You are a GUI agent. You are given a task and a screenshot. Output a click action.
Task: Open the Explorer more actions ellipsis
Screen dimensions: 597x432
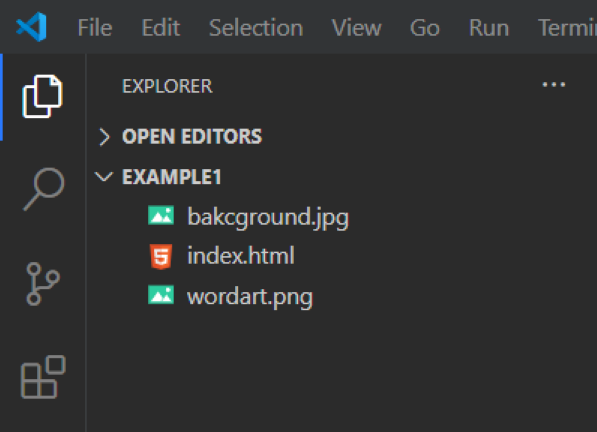[554, 84]
